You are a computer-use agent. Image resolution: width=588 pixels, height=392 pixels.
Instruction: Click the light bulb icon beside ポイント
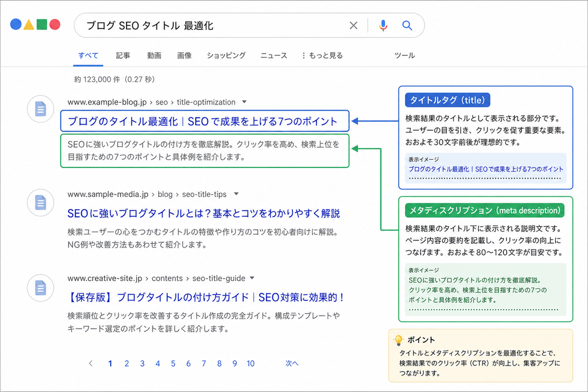coord(398,340)
